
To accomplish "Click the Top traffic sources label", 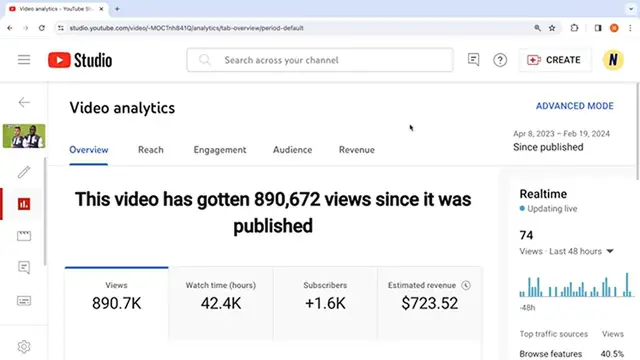I will tap(553, 334).
